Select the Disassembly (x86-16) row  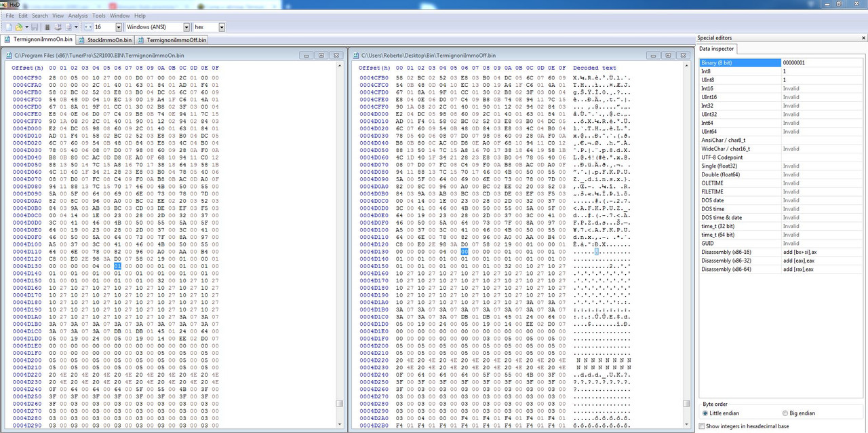[782, 252]
